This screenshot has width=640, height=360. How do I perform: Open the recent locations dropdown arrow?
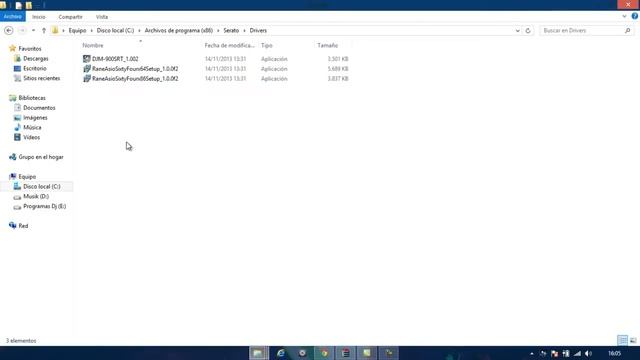(33, 31)
